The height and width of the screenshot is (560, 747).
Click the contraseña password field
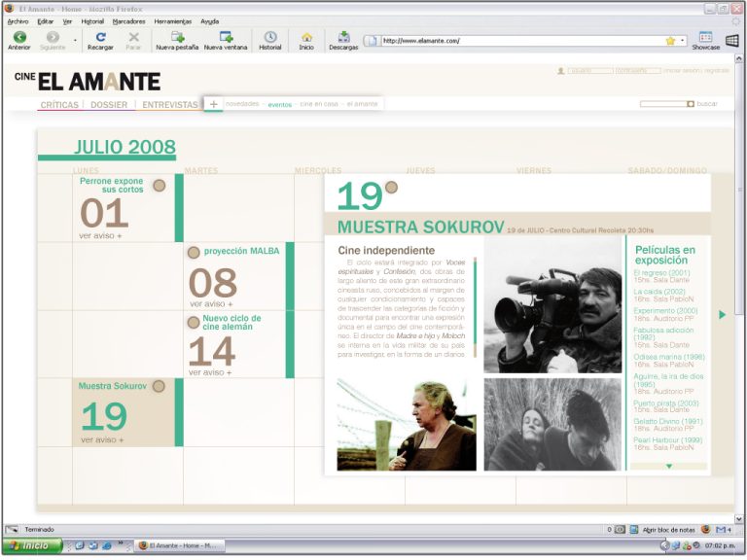pos(637,71)
